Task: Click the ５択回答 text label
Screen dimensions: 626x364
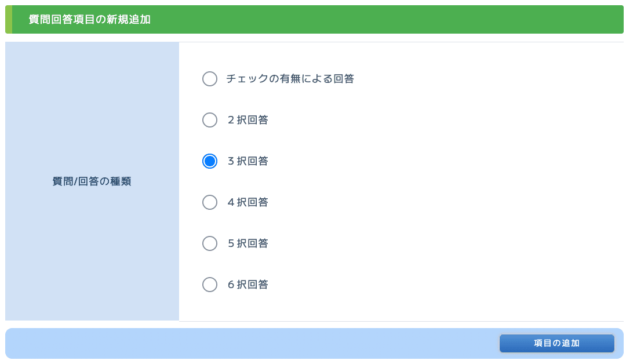Action: [x=248, y=243]
